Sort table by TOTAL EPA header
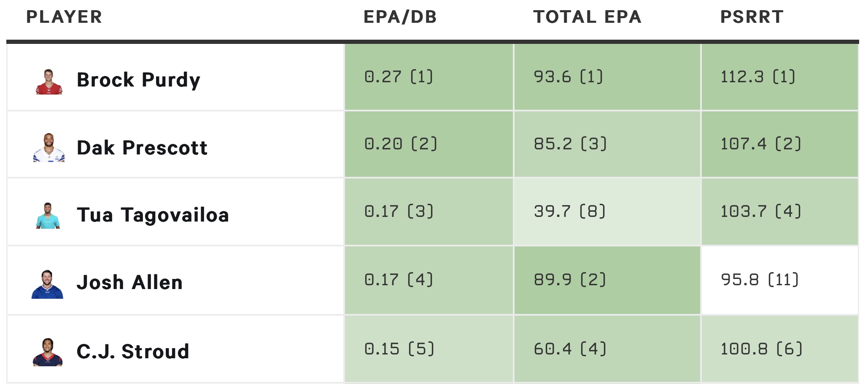The image size is (868, 384). [588, 17]
